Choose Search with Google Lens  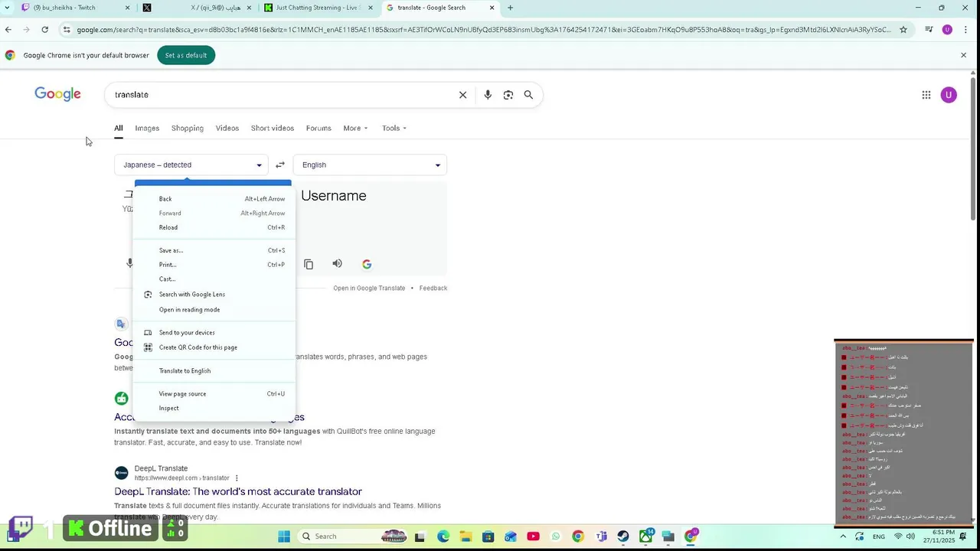pyautogui.click(x=214, y=295)
